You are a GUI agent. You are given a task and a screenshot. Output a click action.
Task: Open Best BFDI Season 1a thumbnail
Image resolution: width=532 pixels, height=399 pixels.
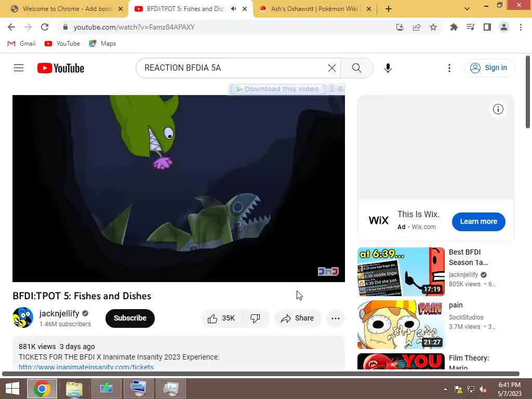point(401,271)
